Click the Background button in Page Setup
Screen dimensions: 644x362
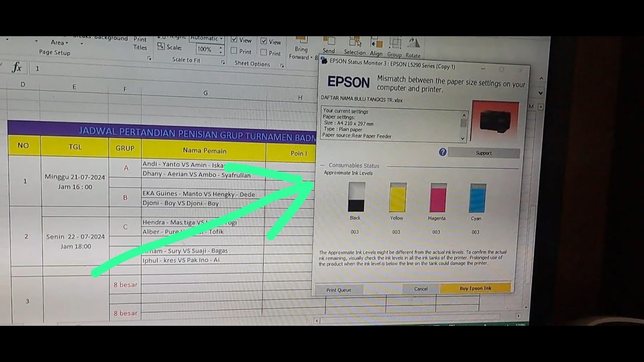(111, 38)
